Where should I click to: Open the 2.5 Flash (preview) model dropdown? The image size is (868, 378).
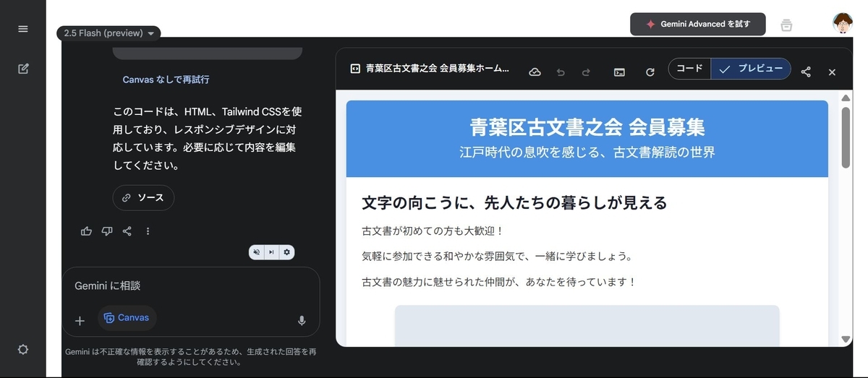(109, 33)
